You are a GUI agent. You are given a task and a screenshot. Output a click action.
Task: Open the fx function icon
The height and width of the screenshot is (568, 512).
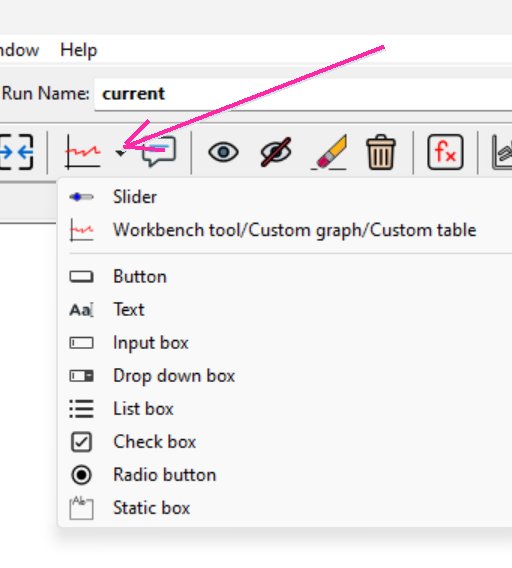pos(445,152)
